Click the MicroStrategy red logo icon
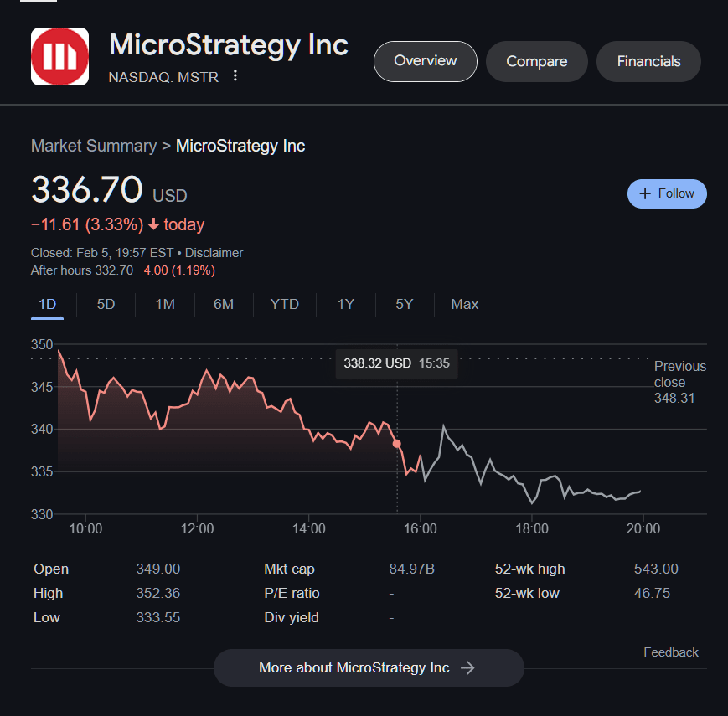Image resolution: width=728 pixels, height=716 pixels. (59, 57)
